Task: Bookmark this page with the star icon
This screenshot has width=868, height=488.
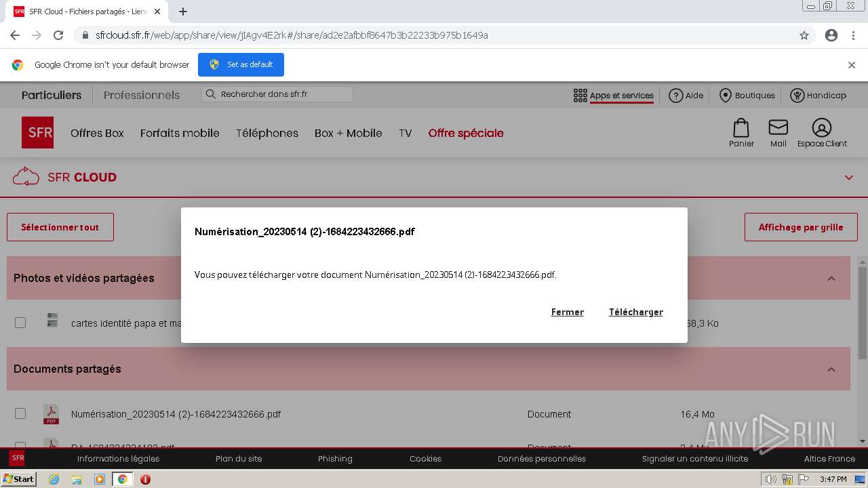Action: click(x=804, y=35)
